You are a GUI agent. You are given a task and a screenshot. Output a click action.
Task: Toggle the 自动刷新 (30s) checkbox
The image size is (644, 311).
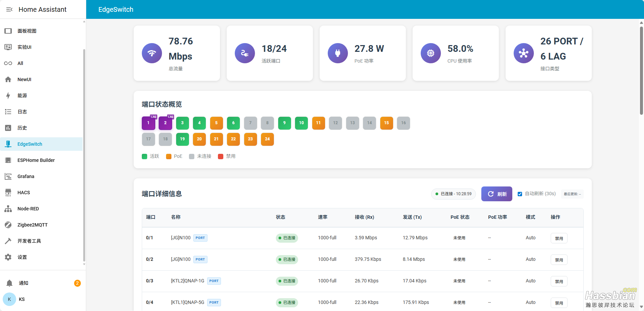[520, 194]
